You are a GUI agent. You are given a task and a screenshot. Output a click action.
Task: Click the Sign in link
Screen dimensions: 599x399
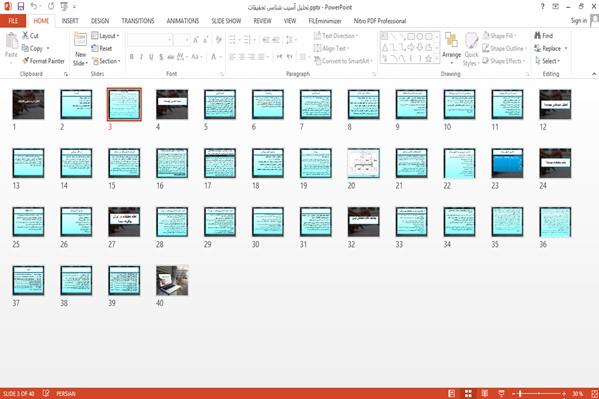579,21
